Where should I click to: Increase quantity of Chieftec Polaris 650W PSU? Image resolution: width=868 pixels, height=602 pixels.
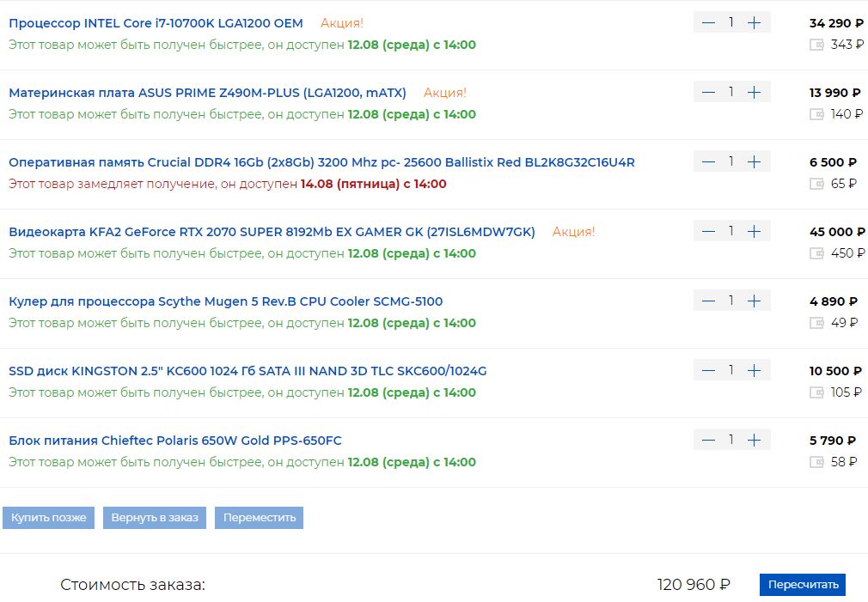(x=754, y=440)
